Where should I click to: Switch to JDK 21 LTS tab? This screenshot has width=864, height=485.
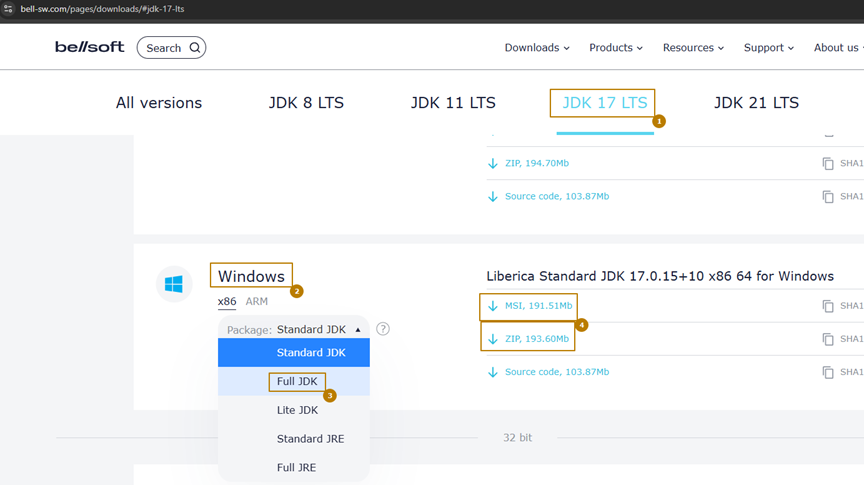[x=756, y=103]
